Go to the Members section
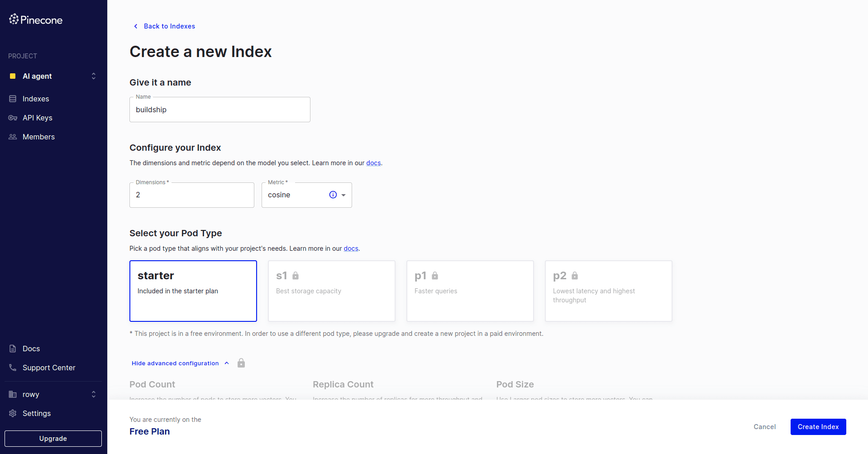The height and width of the screenshot is (454, 868). [38, 137]
